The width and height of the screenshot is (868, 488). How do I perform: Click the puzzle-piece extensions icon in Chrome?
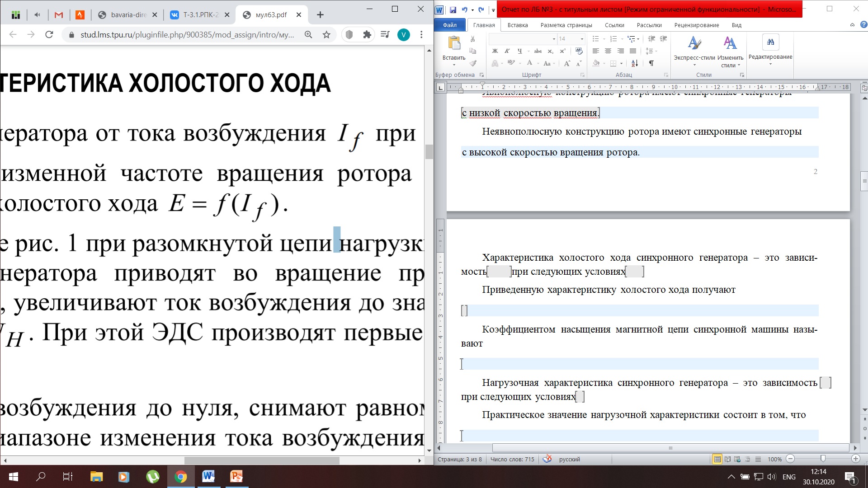coord(367,34)
